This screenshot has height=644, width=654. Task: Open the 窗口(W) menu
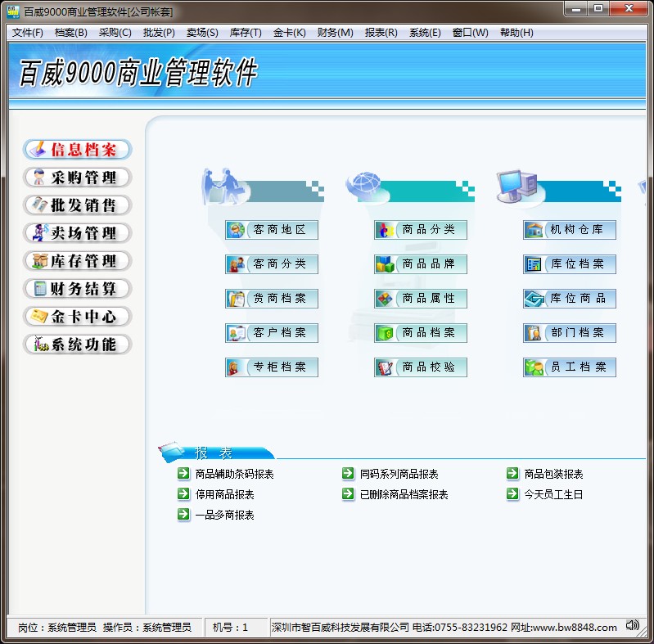tap(471, 33)
